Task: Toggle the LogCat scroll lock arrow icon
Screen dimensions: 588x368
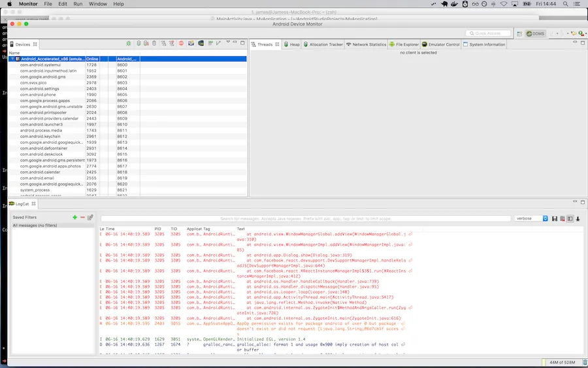Action: (x=578, y=219)
